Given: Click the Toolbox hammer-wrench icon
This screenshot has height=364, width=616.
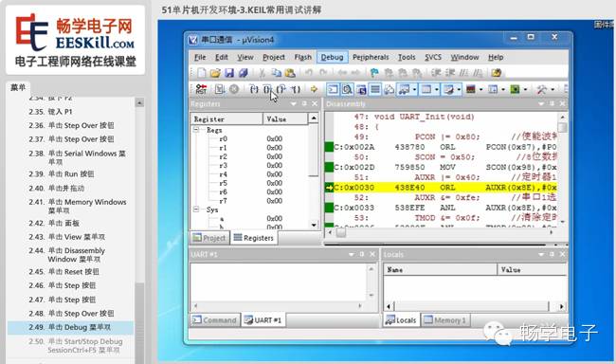Looking at the screenshot, I should (542, 90).
